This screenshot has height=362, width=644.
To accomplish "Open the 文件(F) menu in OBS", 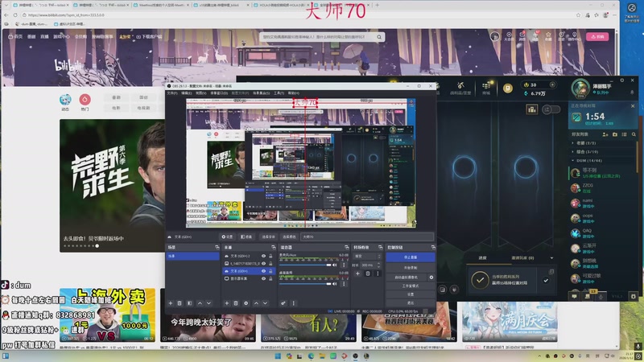I will (x=171, y=93).
